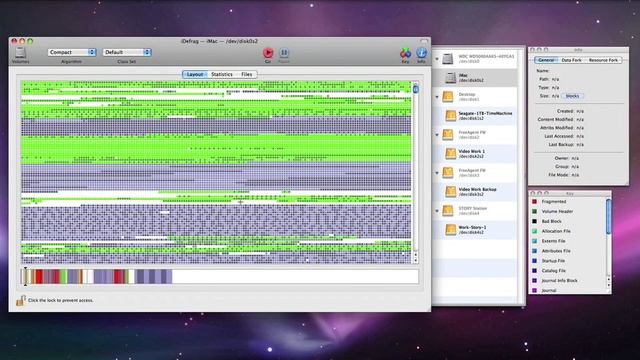Collapse the WDC WD5000AAKS disk triangle
The height and width of the screenshot is (360, 640).
[x=437, y=59]
